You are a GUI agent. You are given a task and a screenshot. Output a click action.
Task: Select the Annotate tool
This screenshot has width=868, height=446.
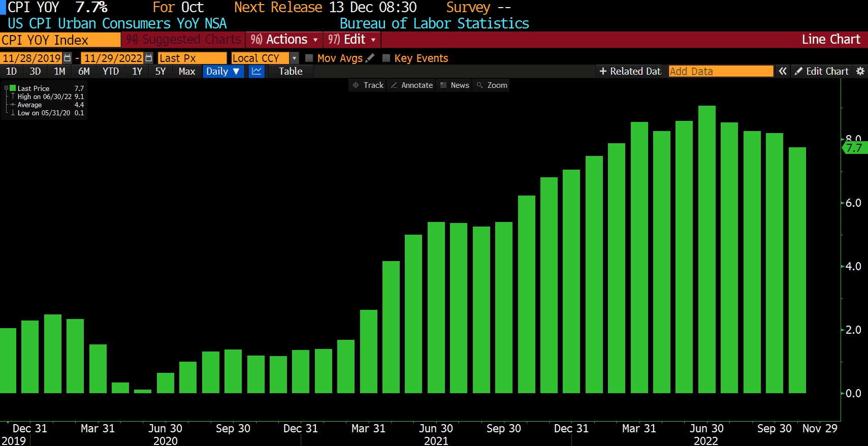tap(411, 85)
